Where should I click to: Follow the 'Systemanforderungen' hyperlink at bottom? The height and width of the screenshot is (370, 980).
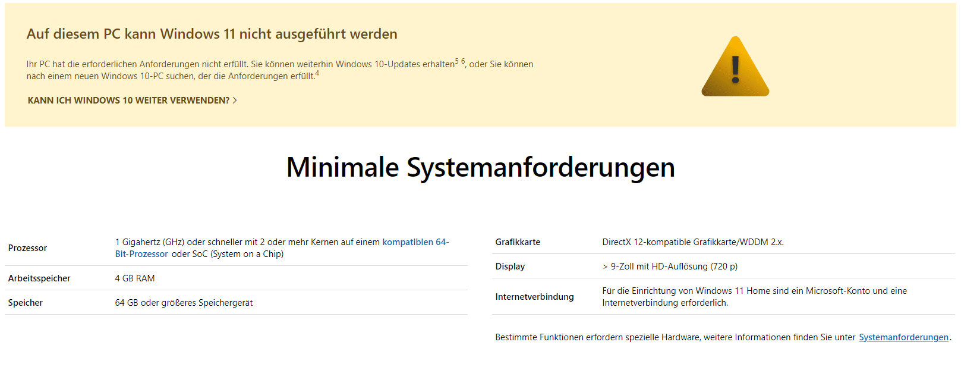pyautogui.click(x=903, y=337)
